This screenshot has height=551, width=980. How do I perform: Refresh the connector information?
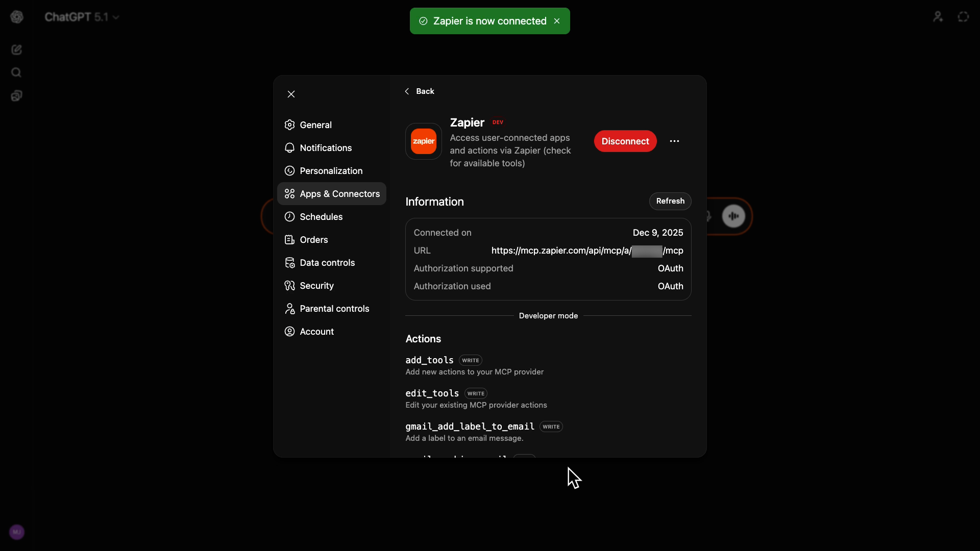coord(670,201)
